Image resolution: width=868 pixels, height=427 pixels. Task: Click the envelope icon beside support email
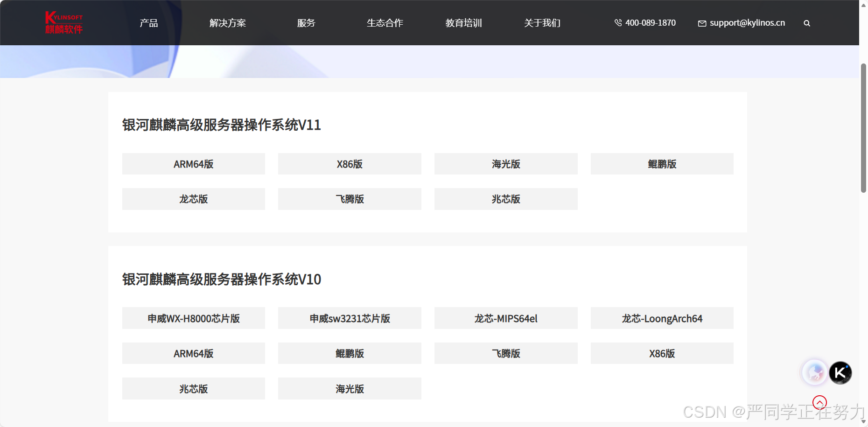[702, 23]
